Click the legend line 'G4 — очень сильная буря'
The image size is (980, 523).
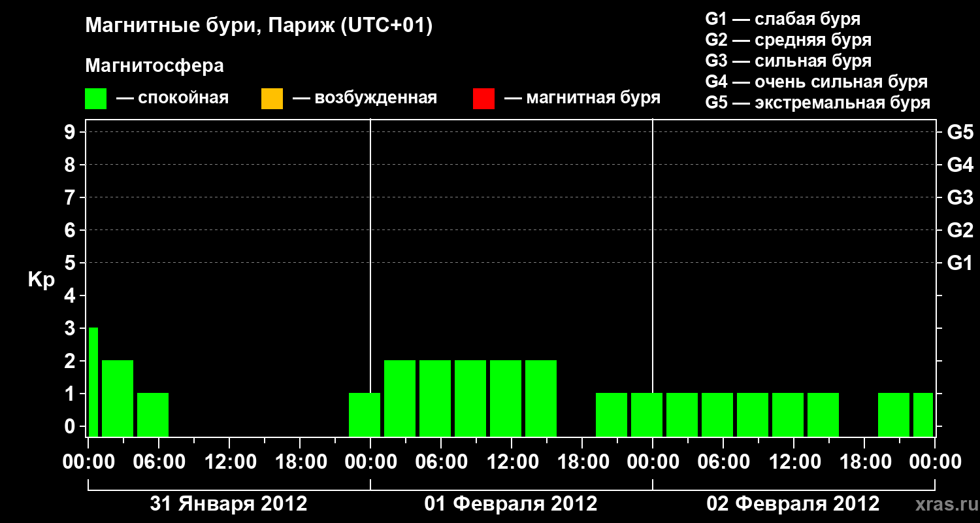(x=817, y=82)
